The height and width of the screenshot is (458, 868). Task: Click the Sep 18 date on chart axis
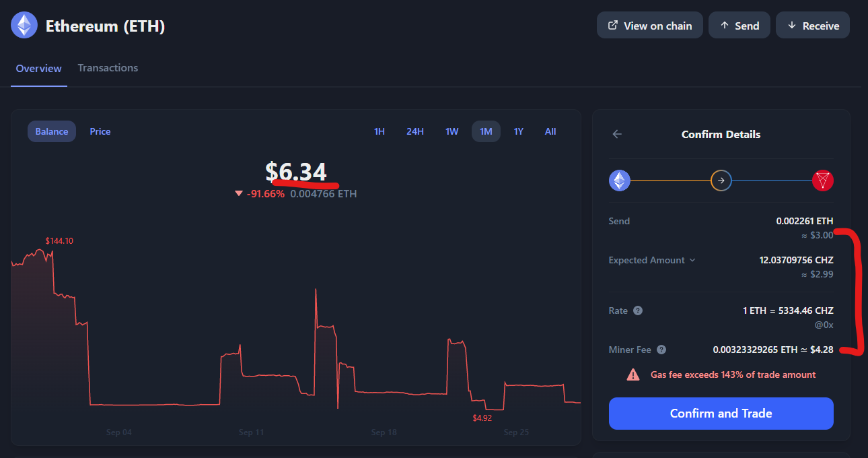[x=384, y=432]
